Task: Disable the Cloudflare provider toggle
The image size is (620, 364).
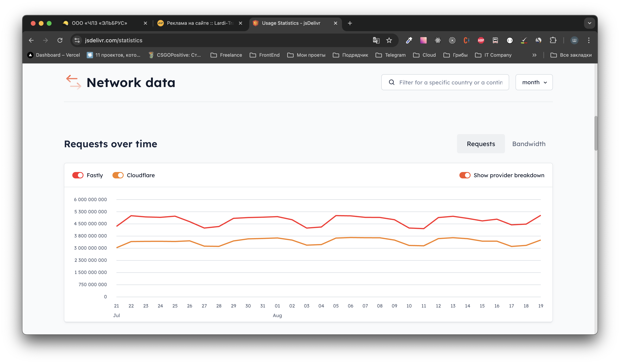Action: point(118,175)
